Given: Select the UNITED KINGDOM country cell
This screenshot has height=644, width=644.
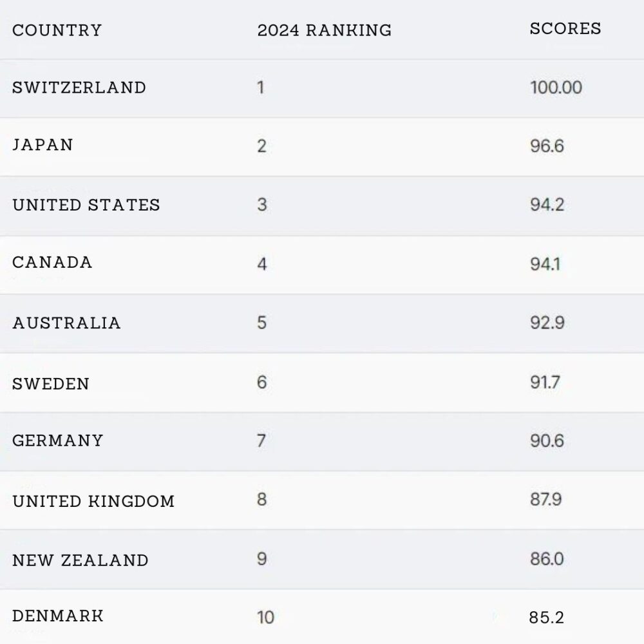Looking at the screenshot, I should click(x=93, y=501).
